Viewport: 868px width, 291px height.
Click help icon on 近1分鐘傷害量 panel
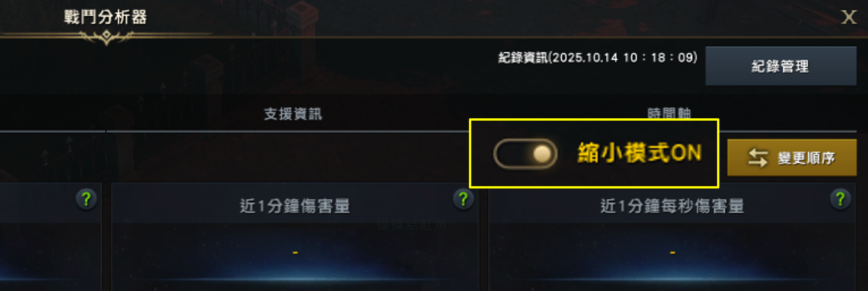click(x=463, y=199)
